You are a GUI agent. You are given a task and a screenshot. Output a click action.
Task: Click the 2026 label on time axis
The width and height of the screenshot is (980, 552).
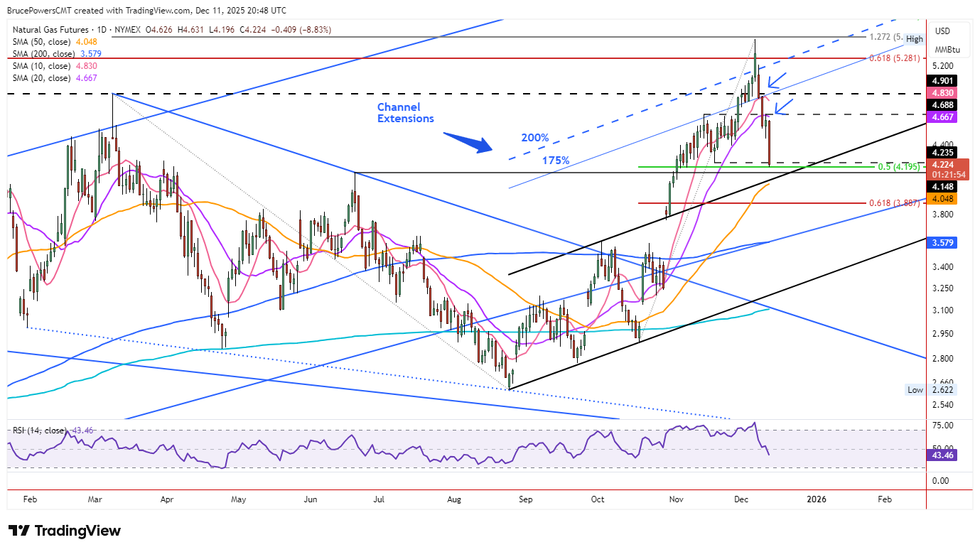pos(817,499)
